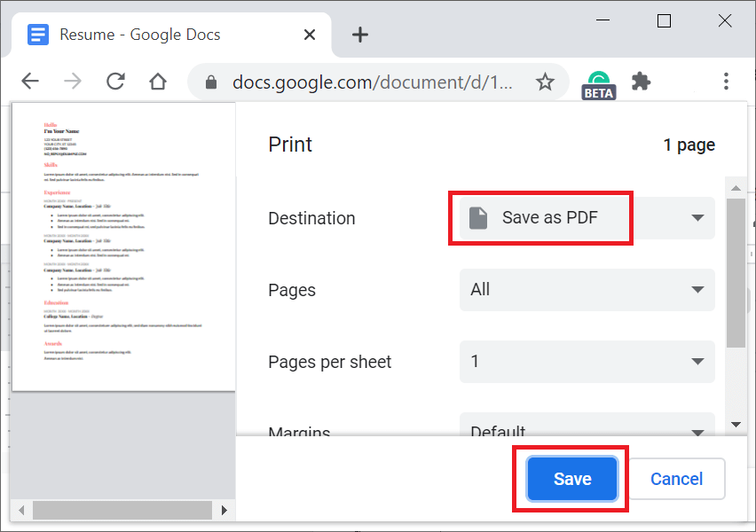Open the Pages per sheet dropdown
756x532 pixels.
coord(697,362)
